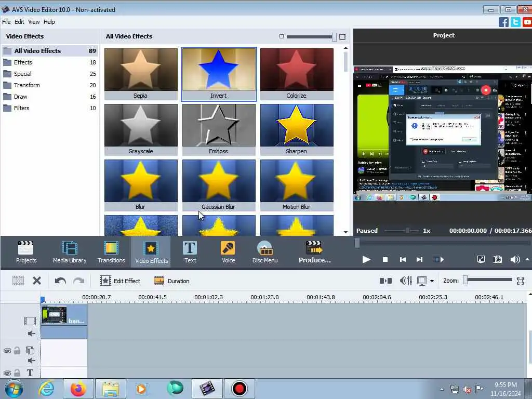532x399 pixels.
Task: Fit the timeline to window icon
Action: click(x=521, y=281)
